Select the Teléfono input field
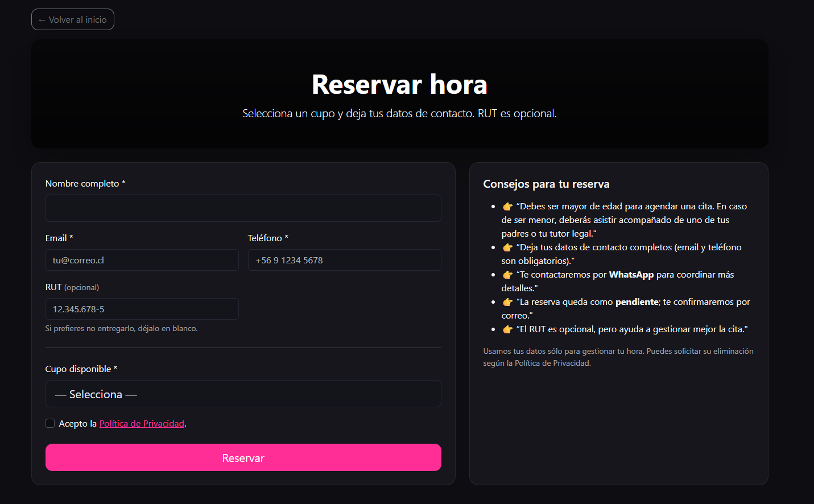The width and height of the screenshot is (814, 504). coord(344,260)
